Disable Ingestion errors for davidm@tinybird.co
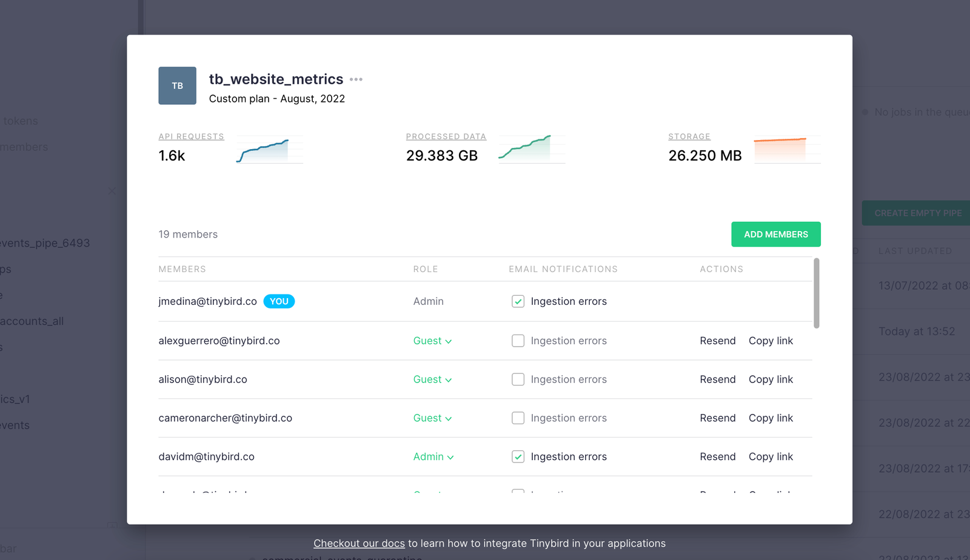The width and height of the screenshot is (970, 560). [x=518, y=456]
